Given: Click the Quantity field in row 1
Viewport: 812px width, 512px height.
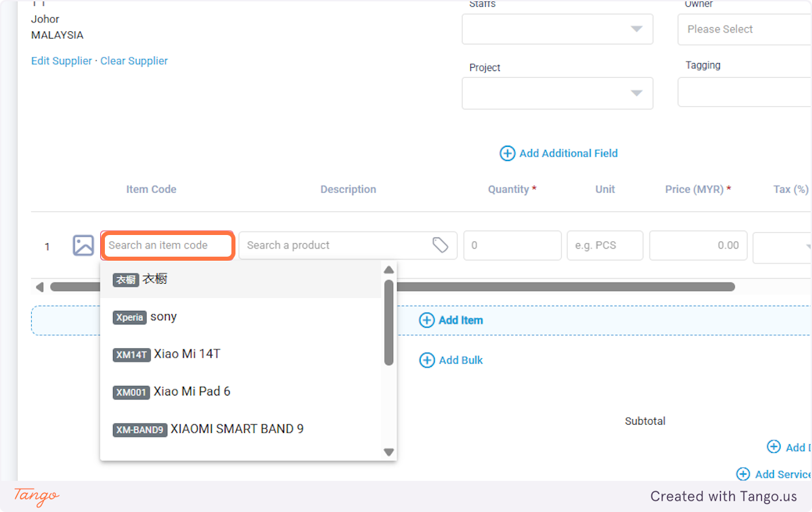Looking at the screenshot, I should (512, 245).
